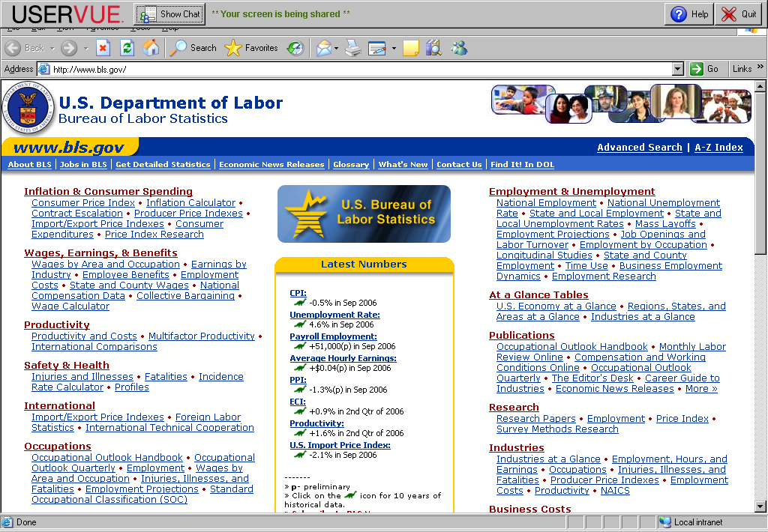Open NAICS link under Industries

(x=615, y=490)
